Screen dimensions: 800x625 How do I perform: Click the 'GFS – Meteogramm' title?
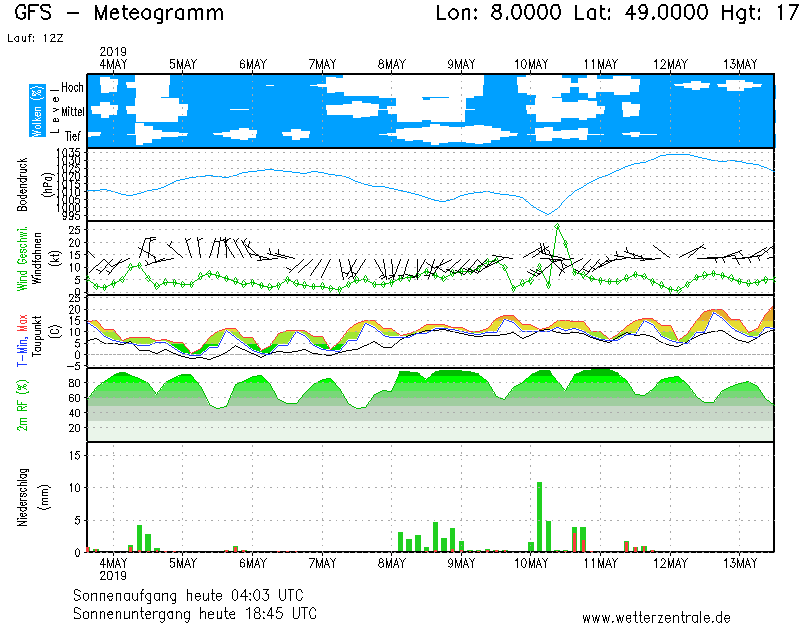pos(119,13)
